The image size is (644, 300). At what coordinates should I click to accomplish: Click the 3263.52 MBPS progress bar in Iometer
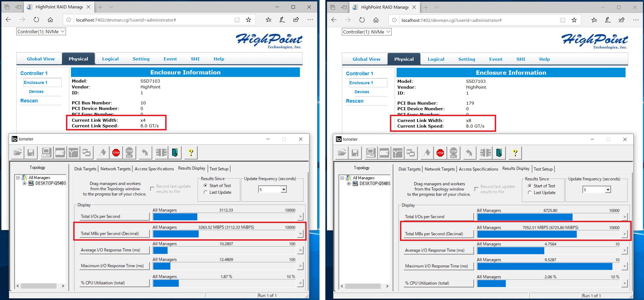224,234
